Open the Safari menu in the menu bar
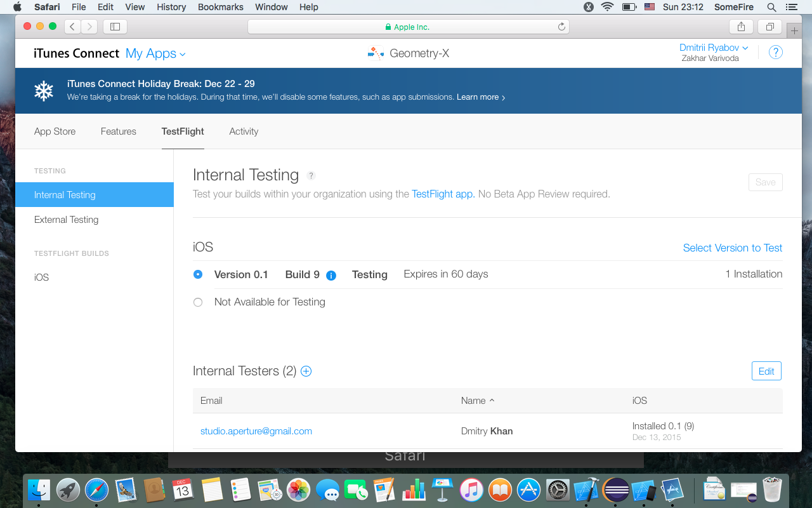This screenshot has width=812, height=508. [x=46, y=7]
